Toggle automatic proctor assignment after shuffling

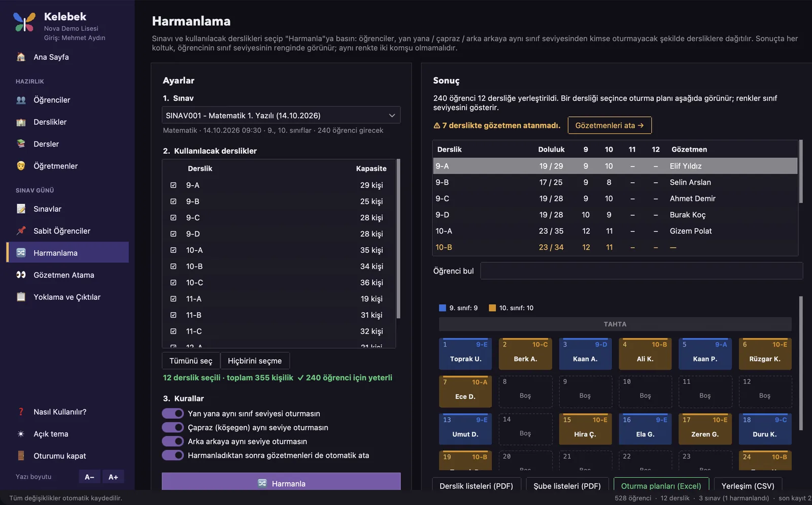pos(173,455)
